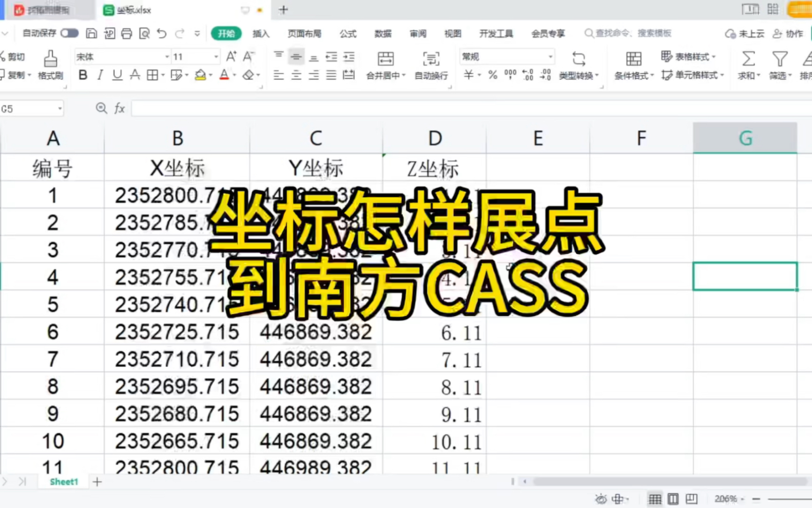The image size is (812, 508).
Task: Expand quick access toolbar customization arrow
Action: pyautogui.click(x=197, y=34)
